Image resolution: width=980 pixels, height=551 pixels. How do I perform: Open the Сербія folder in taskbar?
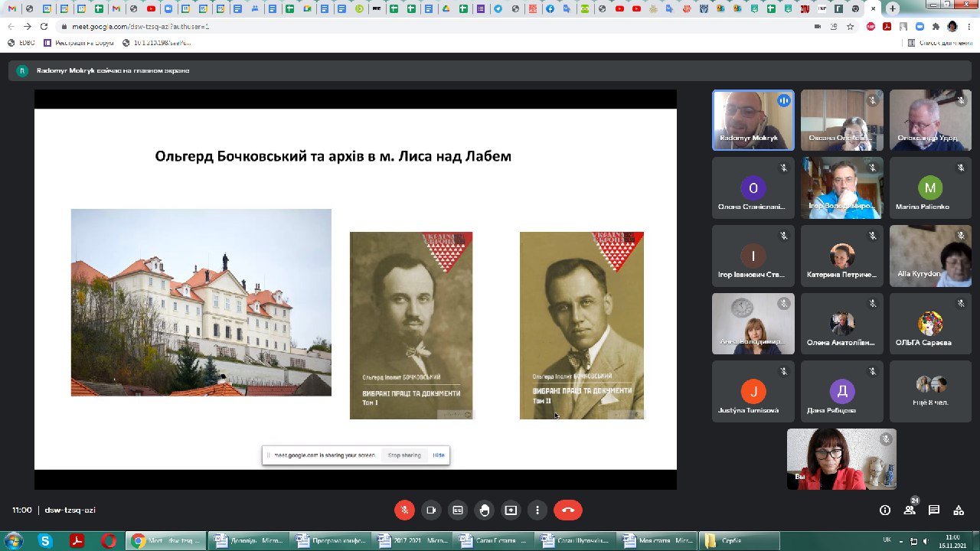pyautogui.click(x=740, y=541)
